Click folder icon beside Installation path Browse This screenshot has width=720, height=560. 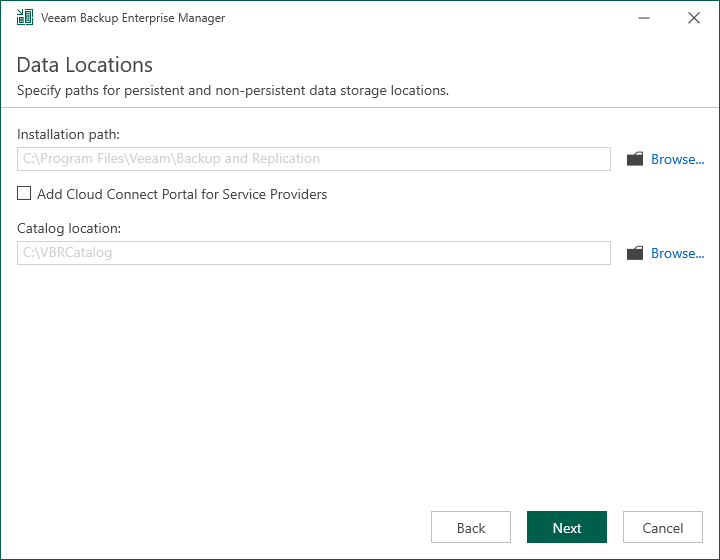(635, 159)
